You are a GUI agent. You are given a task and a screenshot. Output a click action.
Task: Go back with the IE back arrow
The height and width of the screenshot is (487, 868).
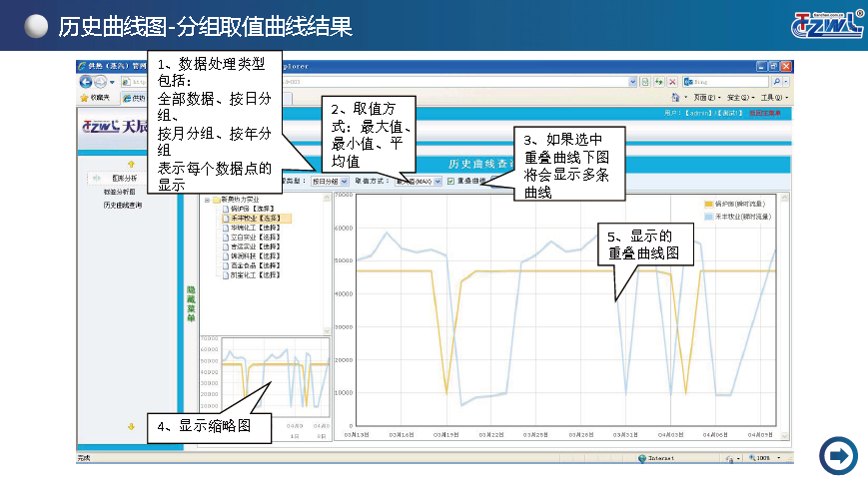tap(85, 83)
